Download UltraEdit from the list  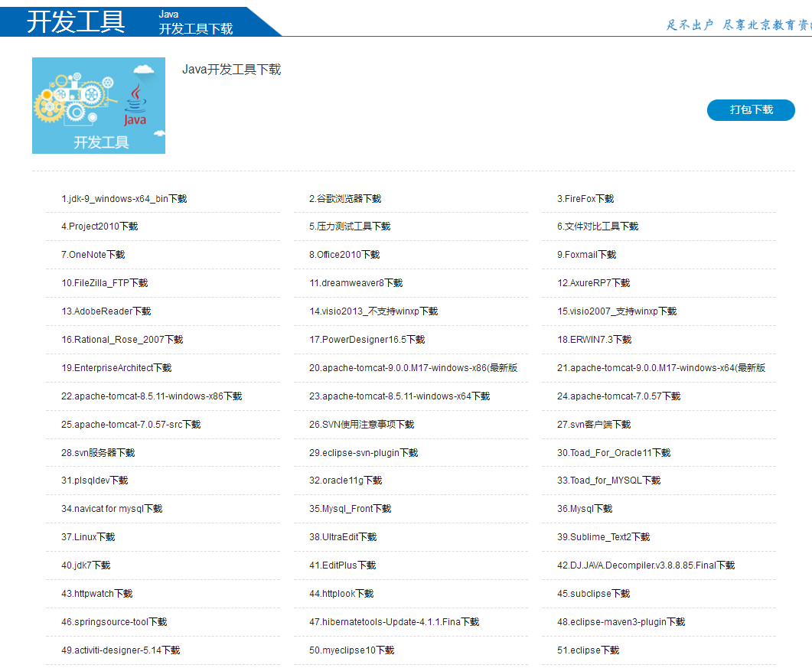(x=343, y=537)
